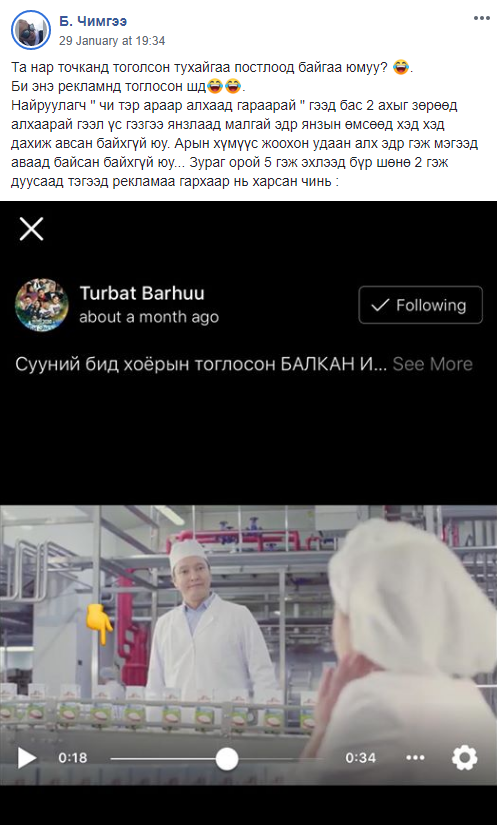Screen dimensions: 497x825
Task: Open Turbat Barhuu name link
Action: 142,293
